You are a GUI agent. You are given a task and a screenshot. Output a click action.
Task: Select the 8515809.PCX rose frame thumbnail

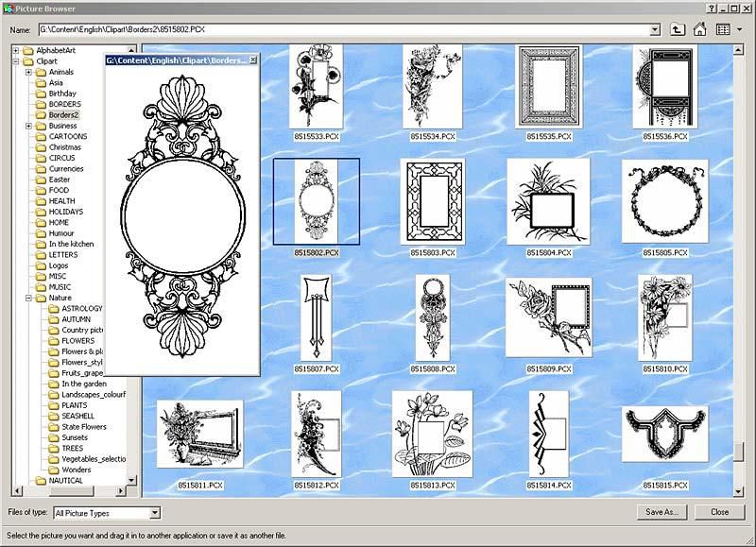548,318
